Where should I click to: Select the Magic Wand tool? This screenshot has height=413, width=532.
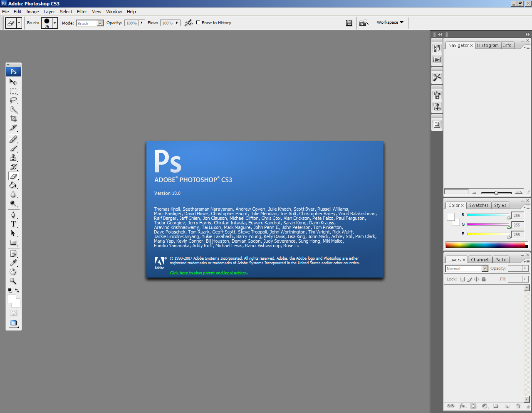(13, 110)
